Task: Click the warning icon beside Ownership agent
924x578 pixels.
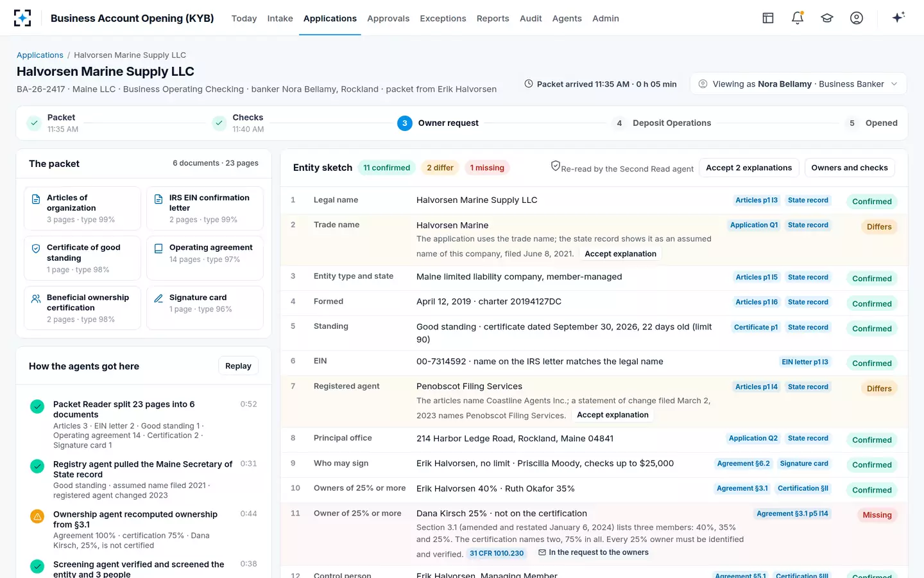Action: click(37, 516)
